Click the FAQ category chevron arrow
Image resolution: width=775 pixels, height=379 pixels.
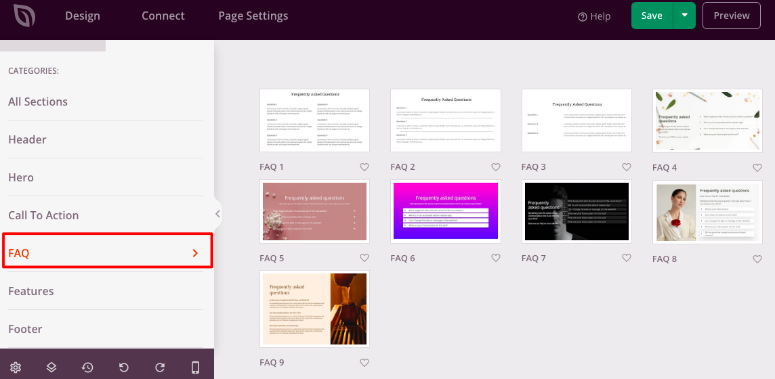point(195,253)
